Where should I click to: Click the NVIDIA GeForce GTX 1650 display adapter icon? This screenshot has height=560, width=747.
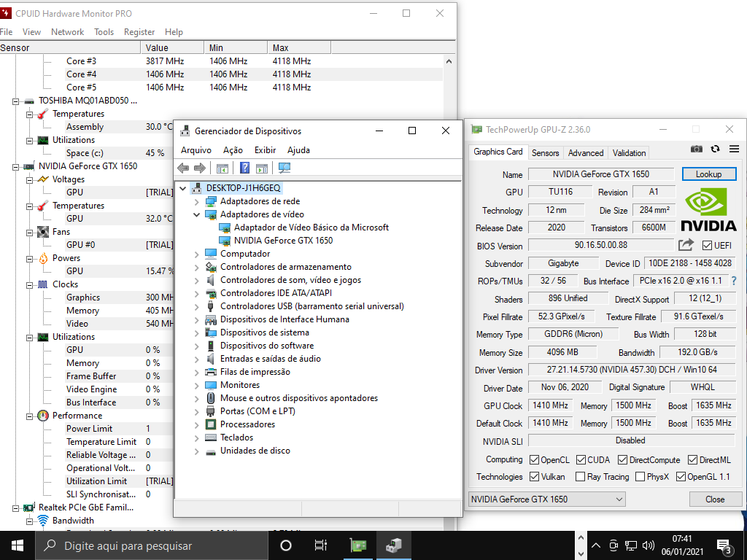coord(225,241)
